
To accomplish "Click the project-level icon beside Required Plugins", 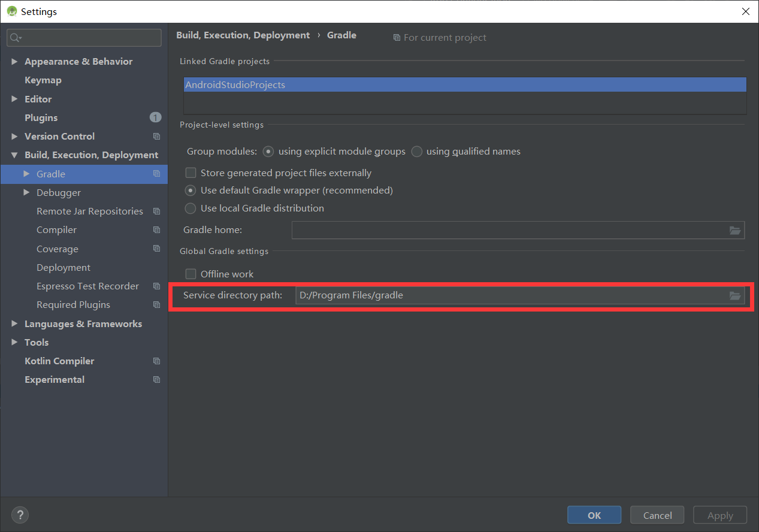I will pyautogui.click(x=156, y=305).
